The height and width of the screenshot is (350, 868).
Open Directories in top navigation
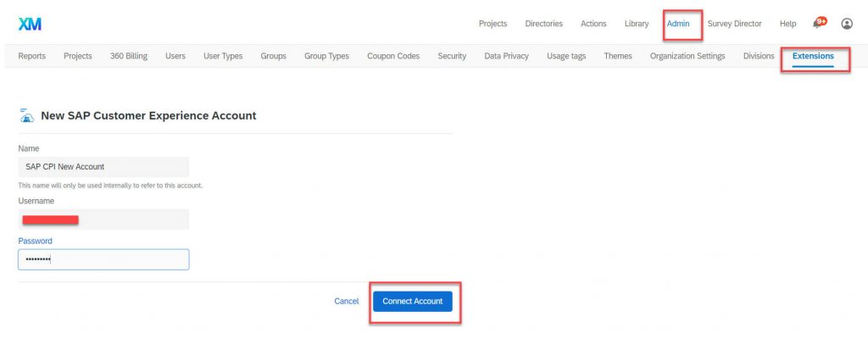pyautogui.click(x=543, y=24)
